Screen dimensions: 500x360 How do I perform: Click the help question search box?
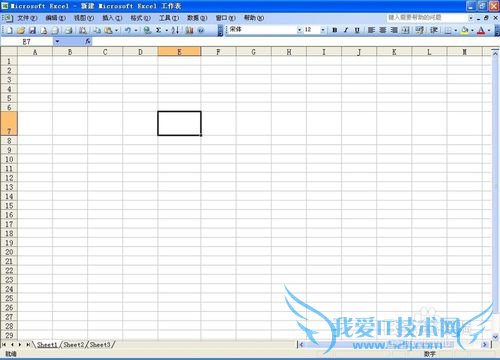[x=427, y=17]
